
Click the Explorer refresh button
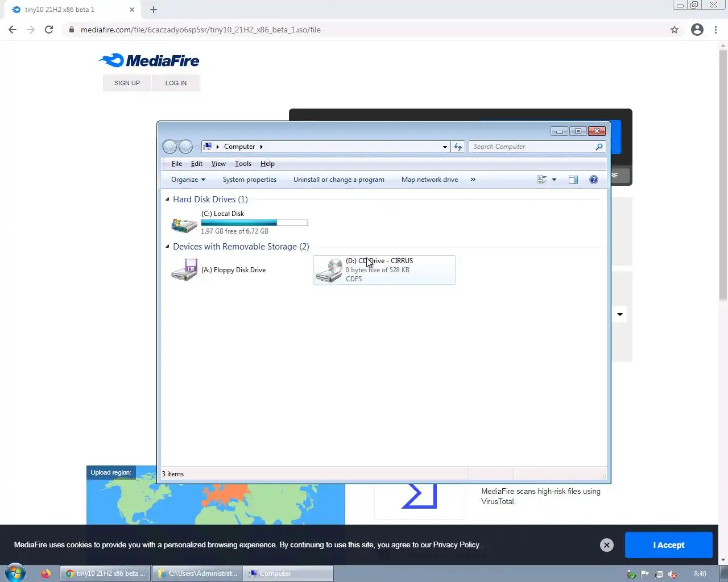point(458,147)
